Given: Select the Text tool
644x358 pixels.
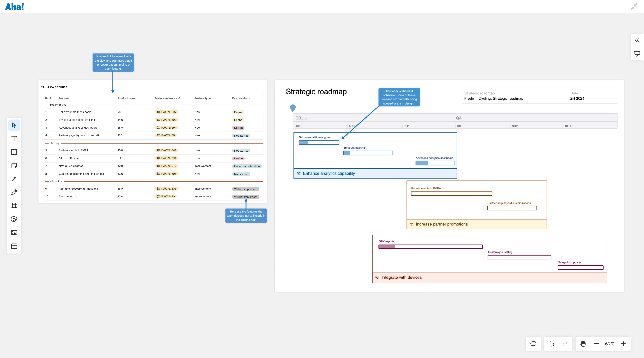Looking at the screenshot, I should [14, 139].
